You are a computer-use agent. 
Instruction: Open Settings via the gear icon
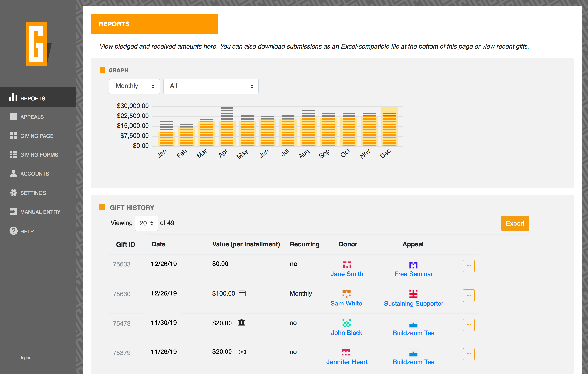click(x=13, y=193)
